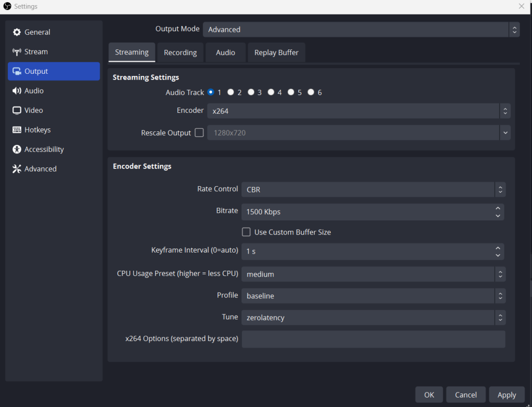Increase Bitrate with the up arrow
Image resolution: width=532 pixels, height=407 pixels.
point(498,208)
